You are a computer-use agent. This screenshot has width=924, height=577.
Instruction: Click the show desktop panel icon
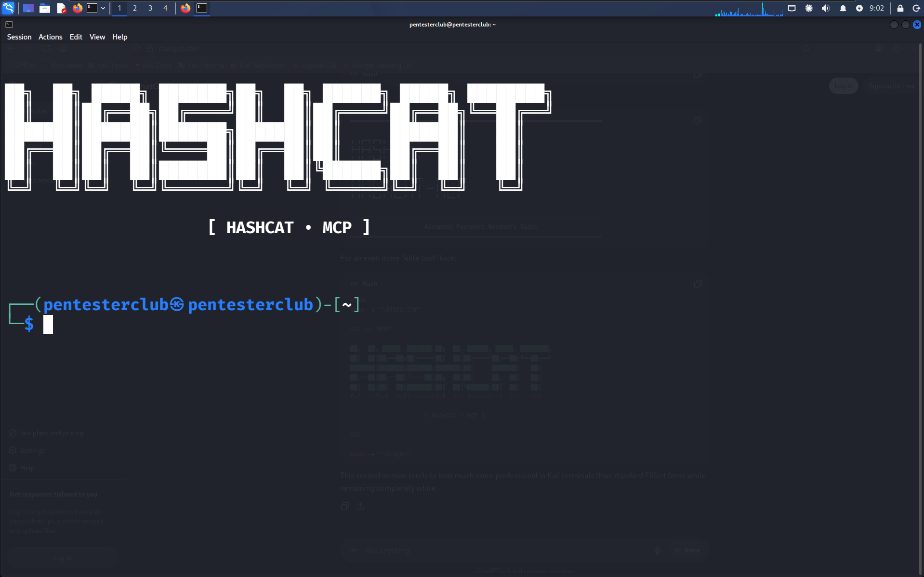point(28,8)
